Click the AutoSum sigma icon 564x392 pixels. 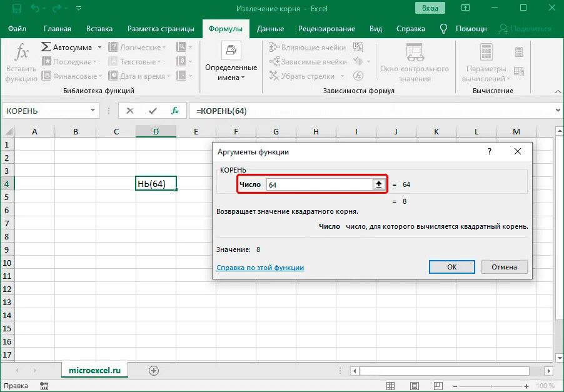tap(46, 47)
